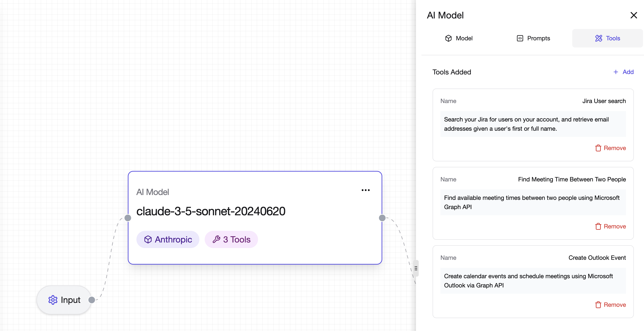644x331 pixels.
Task: Click the gear icon on Input node
Action: point(53,300)
